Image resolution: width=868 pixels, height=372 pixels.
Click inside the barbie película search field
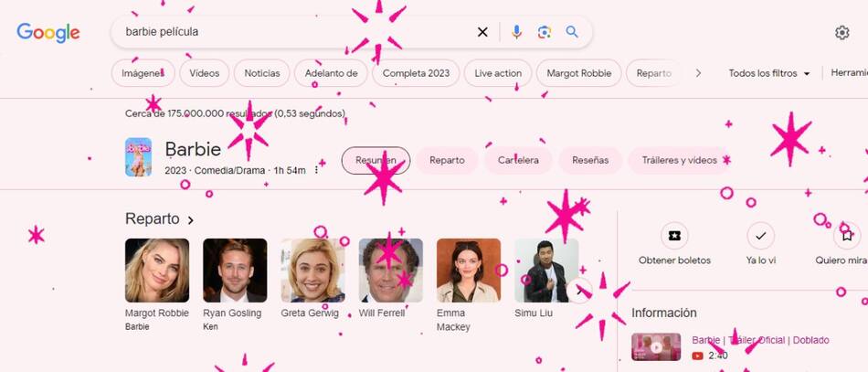click(292, 32)
